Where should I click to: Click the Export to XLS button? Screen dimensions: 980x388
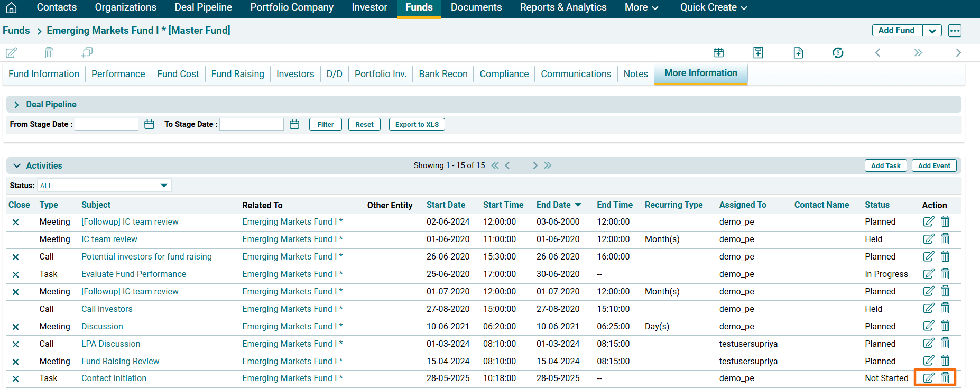click(417, 124)
